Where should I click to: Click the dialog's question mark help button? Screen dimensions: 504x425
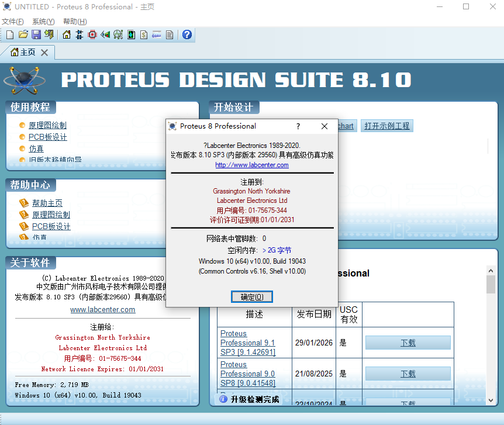click(x=298, y=126)
